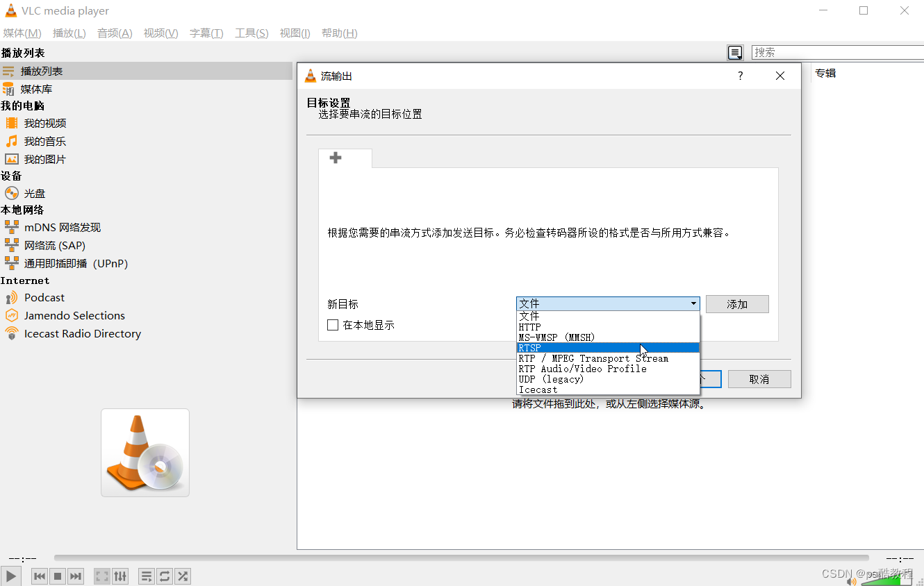Click the 添加 button
The width and height of the screenshot is (924, 586).
[x=737, y=304]
